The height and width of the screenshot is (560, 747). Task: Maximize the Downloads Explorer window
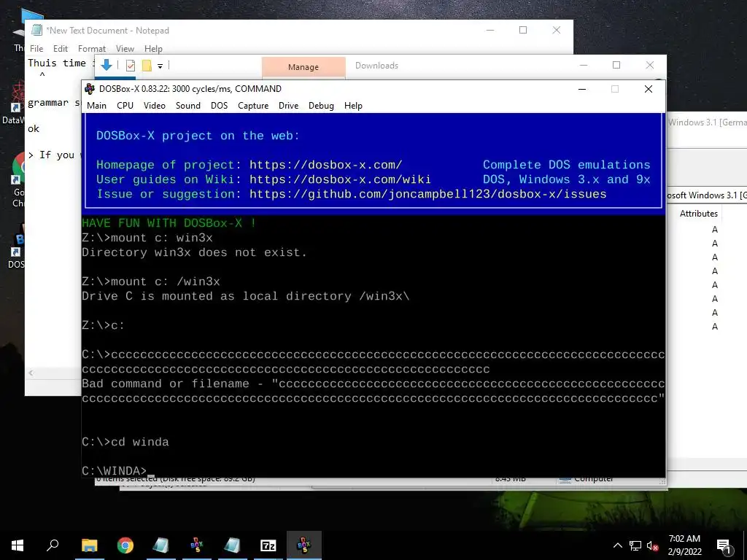[616, 65]
